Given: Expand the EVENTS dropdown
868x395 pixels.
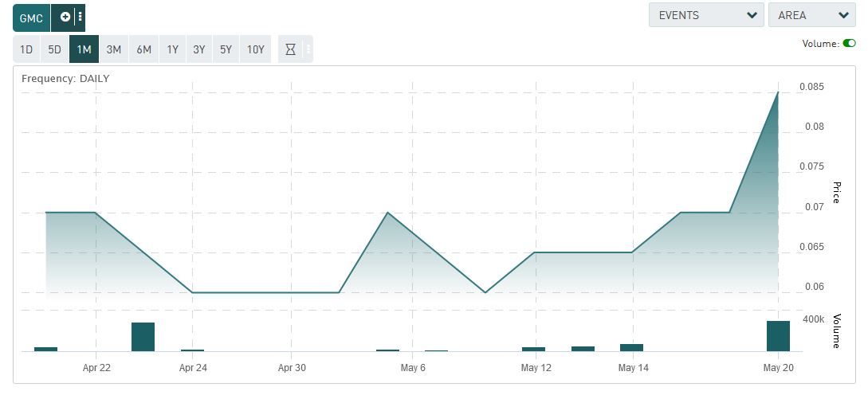Looking at the screenshot, I should coord(706,15).
